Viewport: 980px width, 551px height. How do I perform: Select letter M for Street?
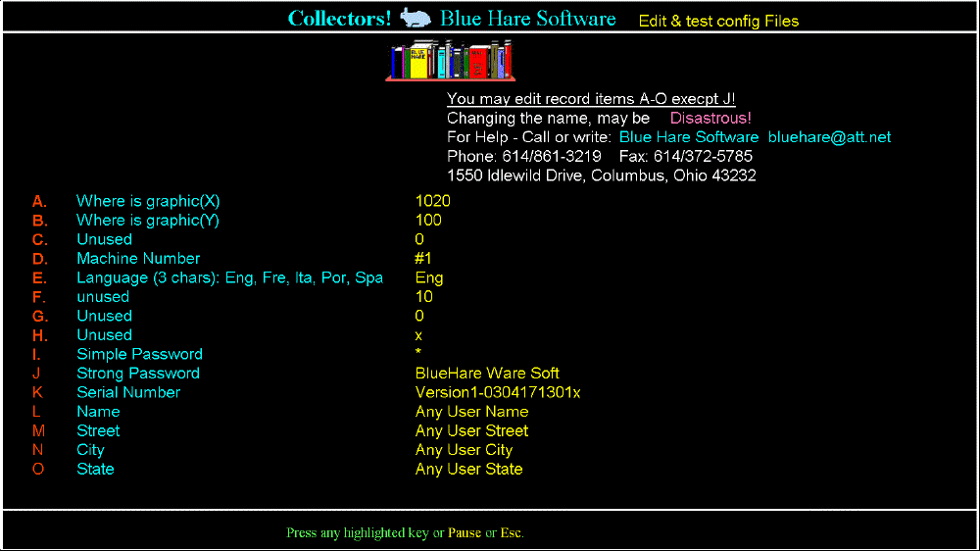(39, 431)
